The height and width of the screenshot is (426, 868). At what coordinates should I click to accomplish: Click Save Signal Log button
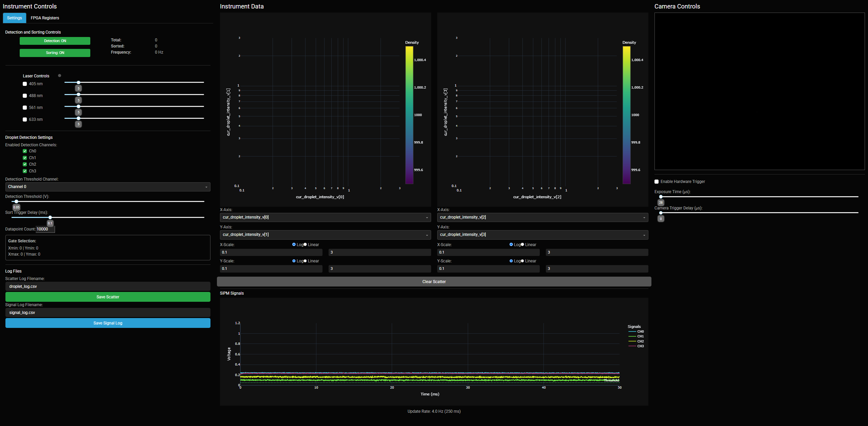pos(108,323)
